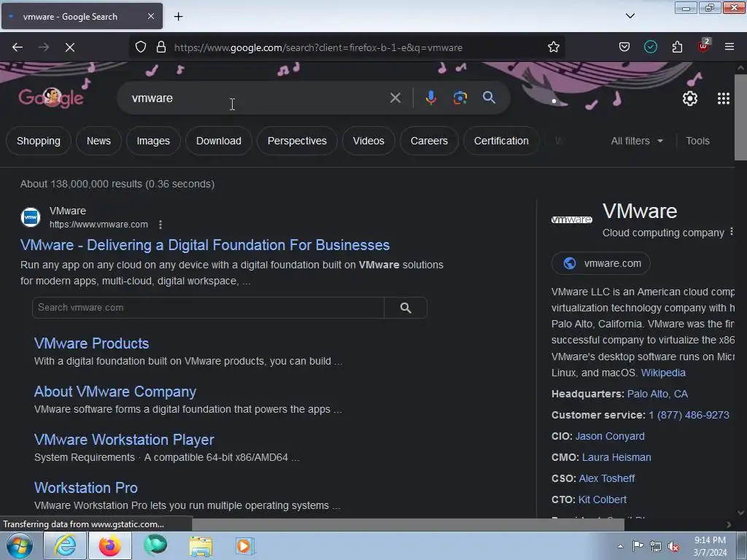Open the muted volume tray icon
Image resolution: width=747 pixels, height=560 pixels.
point(673,546)
